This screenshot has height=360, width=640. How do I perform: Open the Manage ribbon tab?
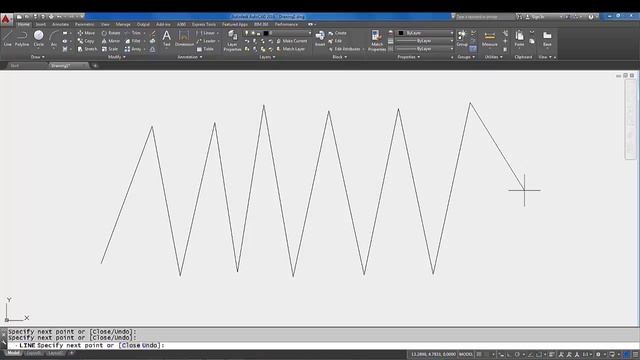tap(123, 24)
